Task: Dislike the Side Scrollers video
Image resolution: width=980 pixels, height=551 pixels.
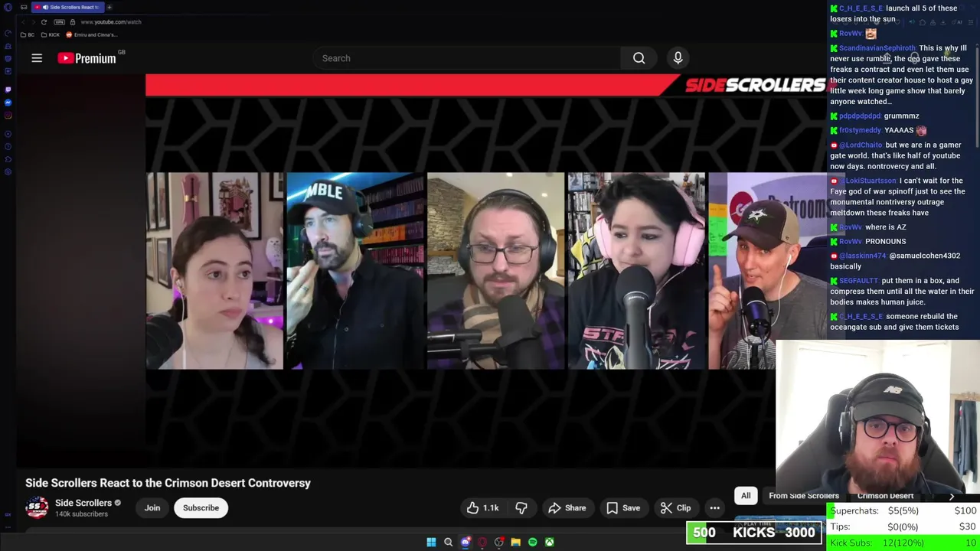Action: click(x=521, y=508)
